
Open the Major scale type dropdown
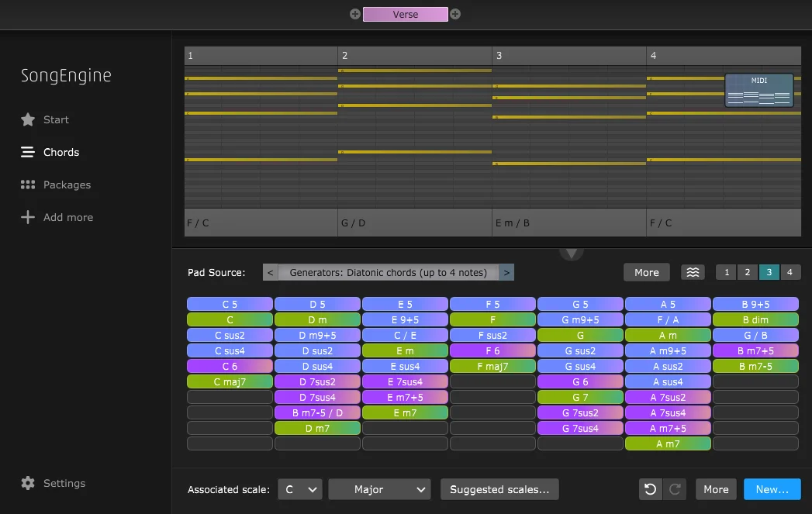click(379, 489)
